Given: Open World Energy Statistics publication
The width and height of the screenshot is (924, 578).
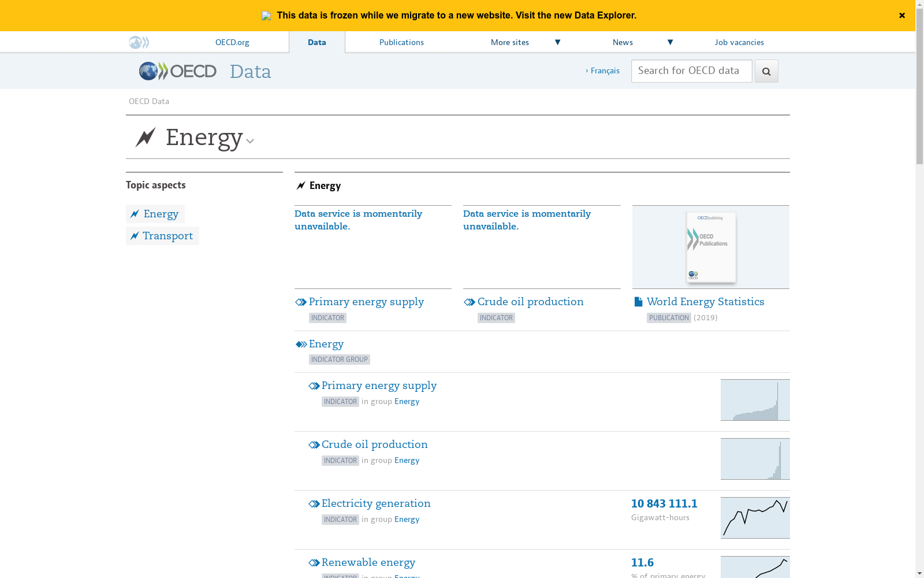Looking at the screenshot, I should coord(705,302).
